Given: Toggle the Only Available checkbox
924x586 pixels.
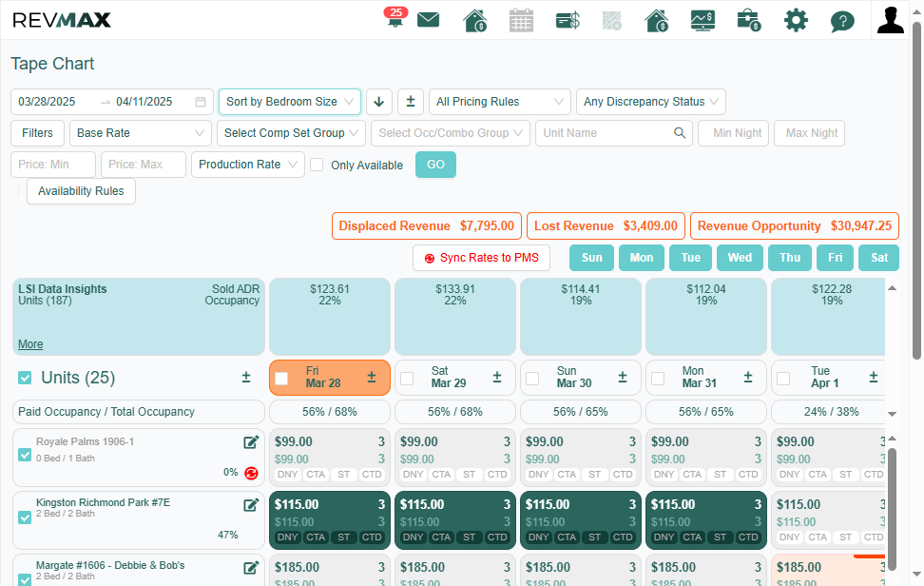Looking at the screenshot, I should tap(318, 165).
